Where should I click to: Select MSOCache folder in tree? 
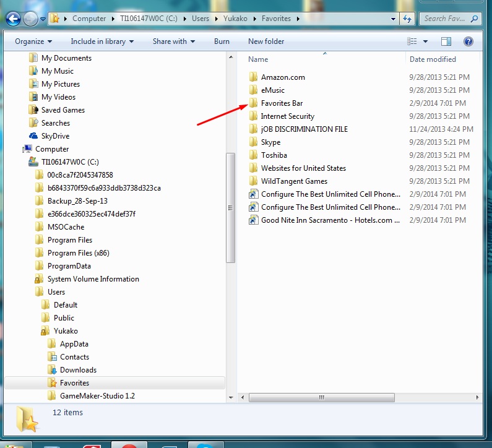(66, 227)
